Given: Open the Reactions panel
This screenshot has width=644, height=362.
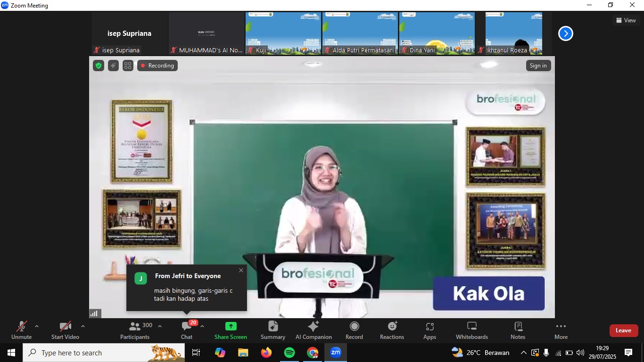Looking at the screenshot, I should tap(392, 330).
